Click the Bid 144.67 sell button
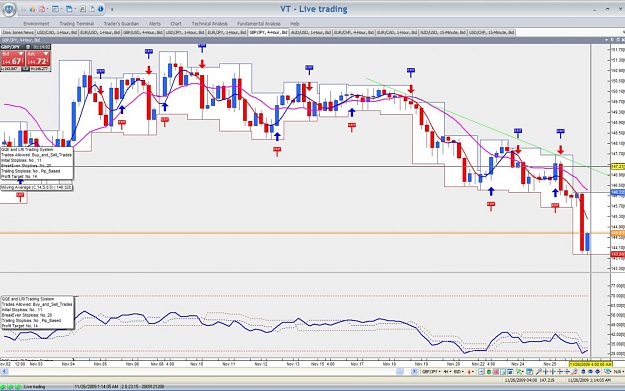 coord(12,59)
